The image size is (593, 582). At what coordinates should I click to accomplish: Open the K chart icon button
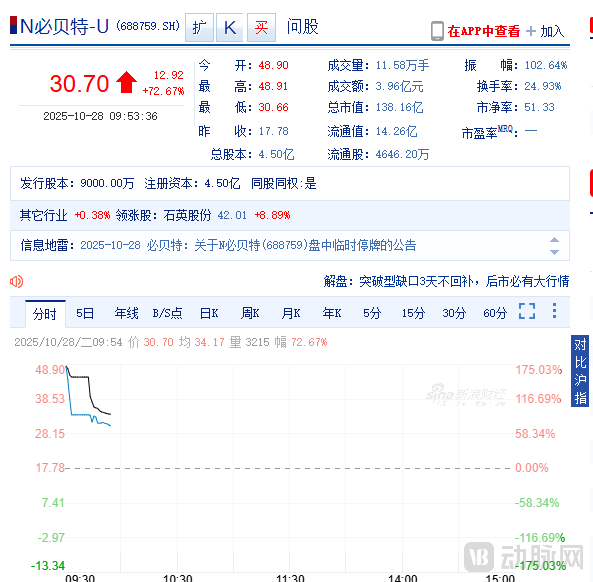pyautogui.click(x=230, y=28)
